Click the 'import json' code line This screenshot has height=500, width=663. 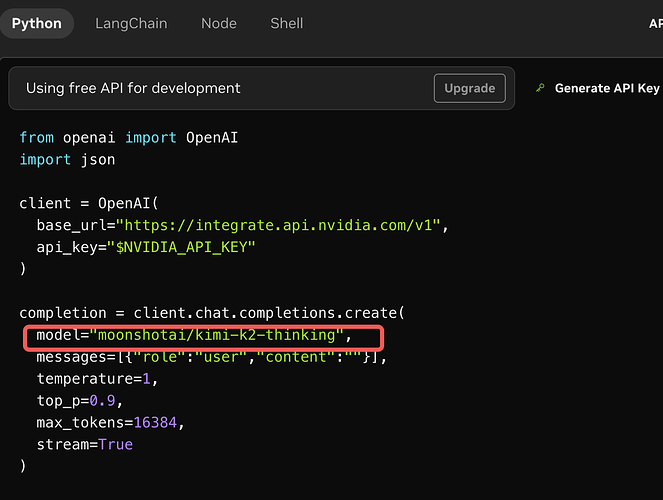pos(67,160)
